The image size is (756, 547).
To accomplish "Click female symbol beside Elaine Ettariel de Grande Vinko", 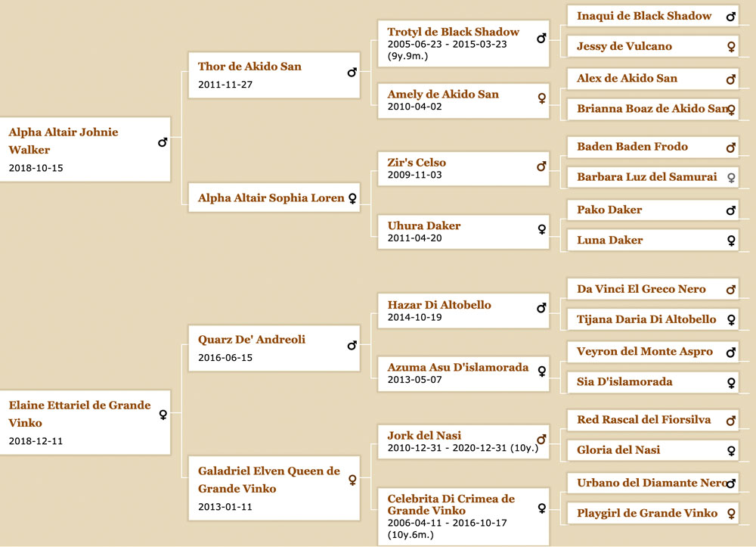I will (x=163, y=415).
